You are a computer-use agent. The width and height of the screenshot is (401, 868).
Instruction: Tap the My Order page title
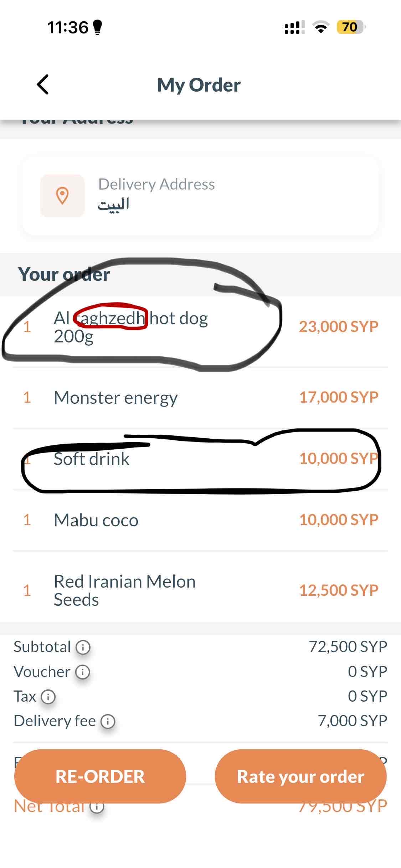click(x=199, y=85)
